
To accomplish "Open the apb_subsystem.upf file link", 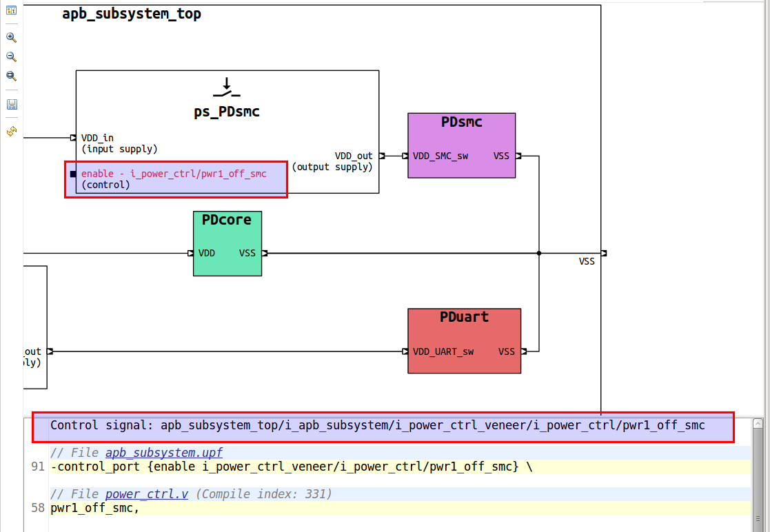I will 163,452.
